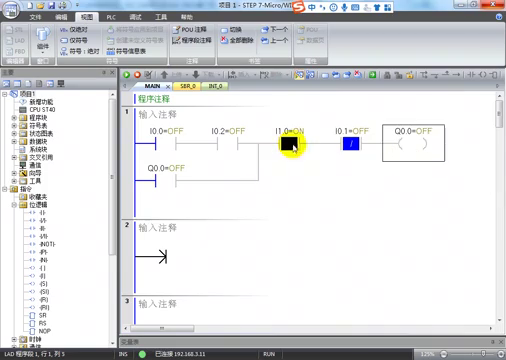This screenshot has width=506, height=360.
Task: Click 下一个 next bookmark button
Action: tap(274, 29)
